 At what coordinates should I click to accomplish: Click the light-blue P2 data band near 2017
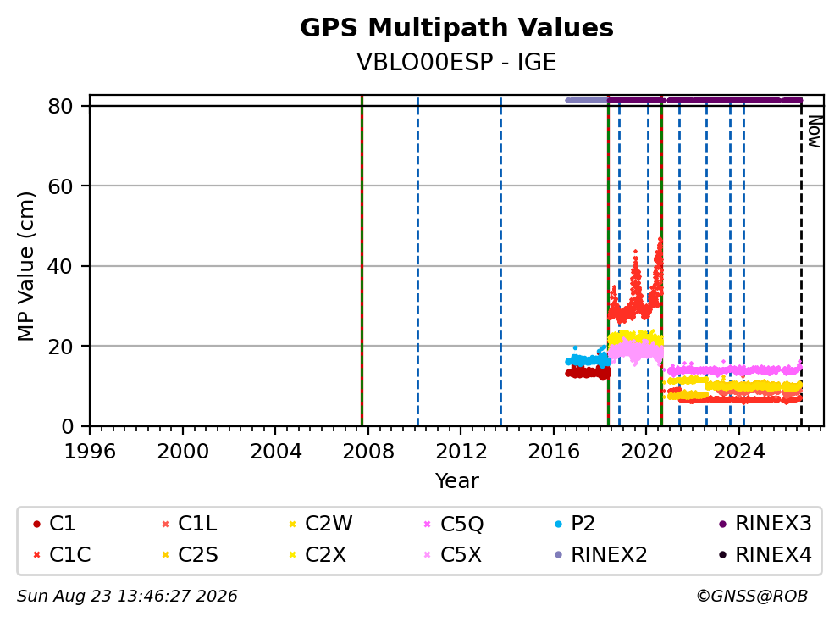click(x=589, y=360)
